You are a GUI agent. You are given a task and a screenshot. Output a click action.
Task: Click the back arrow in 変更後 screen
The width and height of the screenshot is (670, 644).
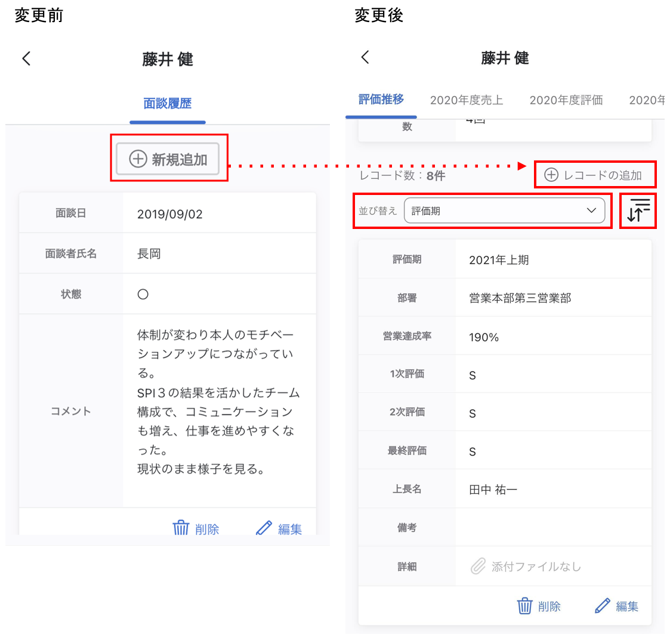(365, 57)
